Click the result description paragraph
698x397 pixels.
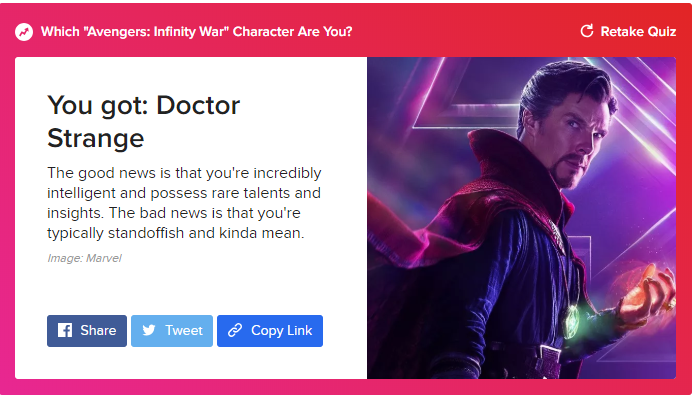click(184, 203)
